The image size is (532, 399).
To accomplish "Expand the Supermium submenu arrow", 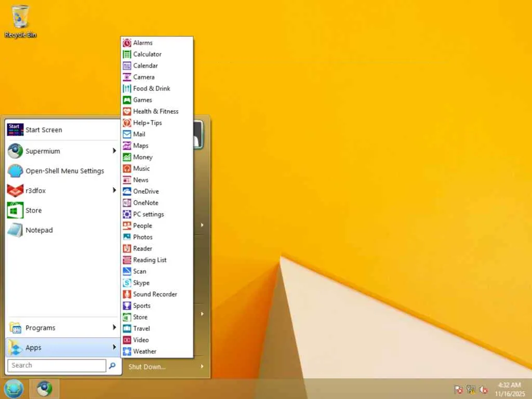I will tap(114, 151).
